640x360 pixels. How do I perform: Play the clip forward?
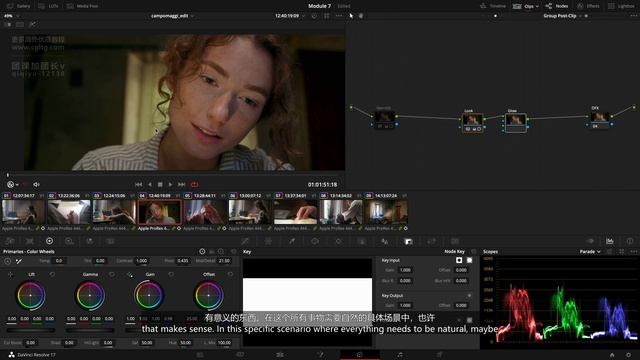(170, 184)
